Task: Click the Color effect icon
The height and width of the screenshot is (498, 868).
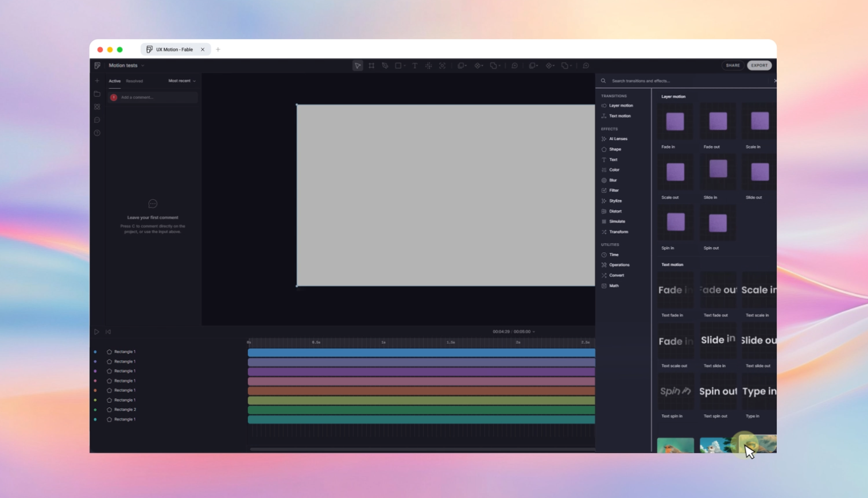Action: point(604,170)
